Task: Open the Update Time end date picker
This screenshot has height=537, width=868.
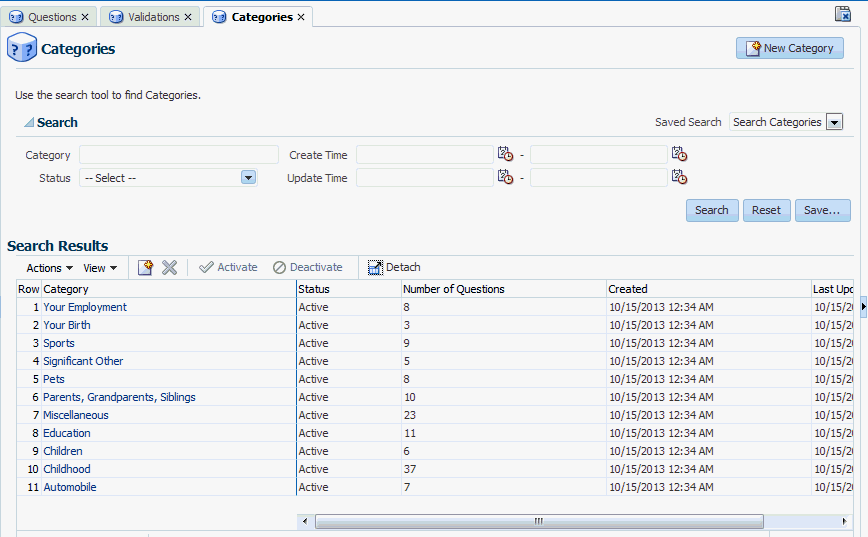Action: (679, 177)
